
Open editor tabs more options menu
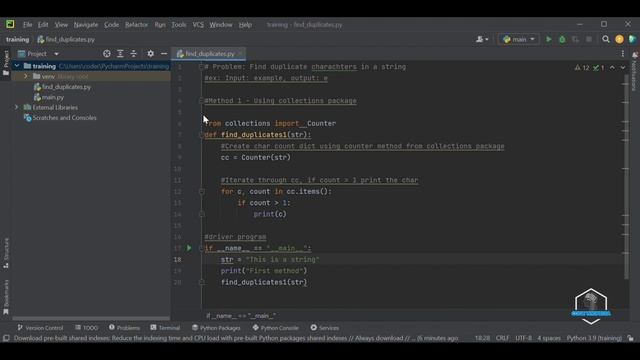coord(622,53)
